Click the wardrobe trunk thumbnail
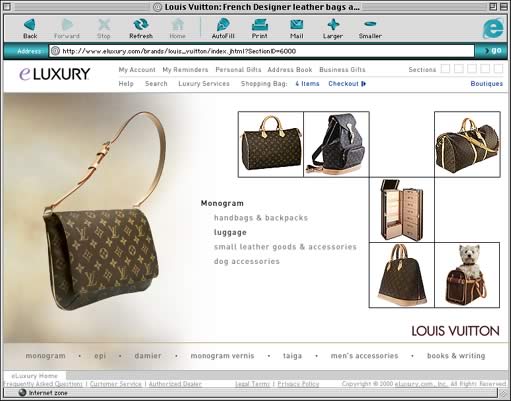 point(402,210)
